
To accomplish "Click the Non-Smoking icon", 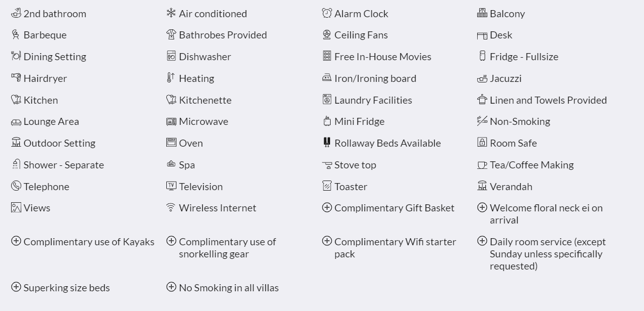I will 482,120.
